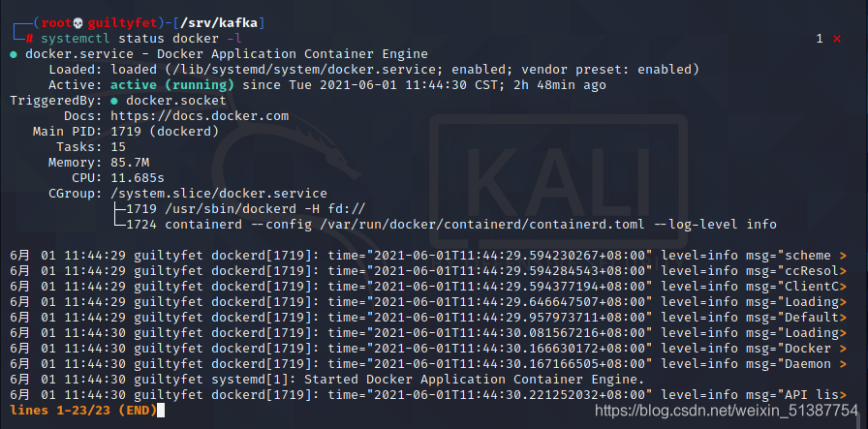This screenshot has width=868, height=429.
Task: Click the skull icon in the prompt
Action: (79, 22)
